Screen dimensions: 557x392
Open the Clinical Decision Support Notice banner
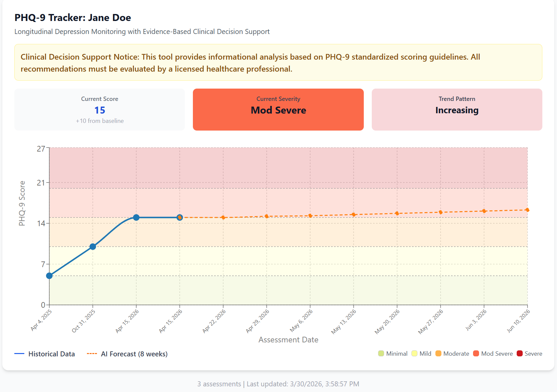[278, 63]
